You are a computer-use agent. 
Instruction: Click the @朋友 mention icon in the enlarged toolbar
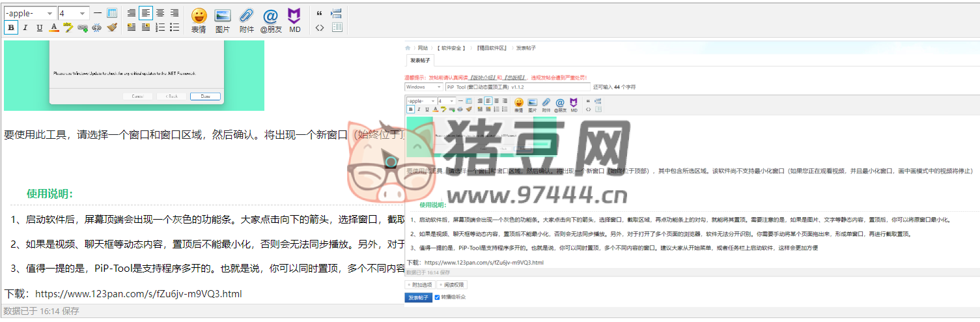pos(271,16)
